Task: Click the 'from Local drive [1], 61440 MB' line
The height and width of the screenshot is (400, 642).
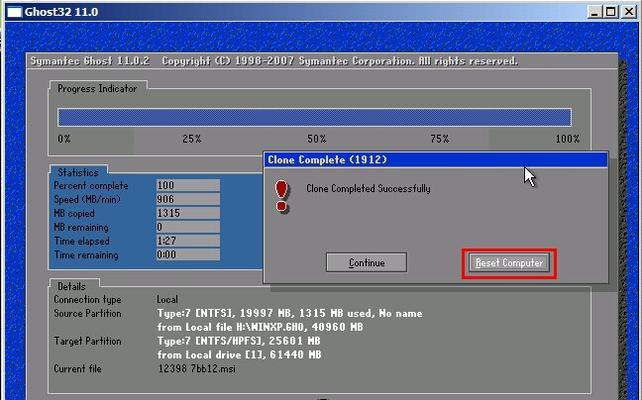Action: tap(239, 355)
